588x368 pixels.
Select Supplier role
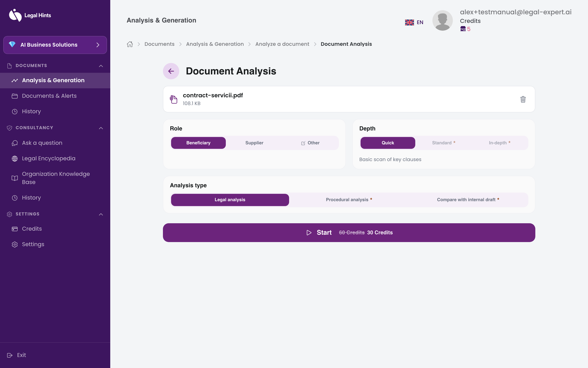tap(254, 143)
